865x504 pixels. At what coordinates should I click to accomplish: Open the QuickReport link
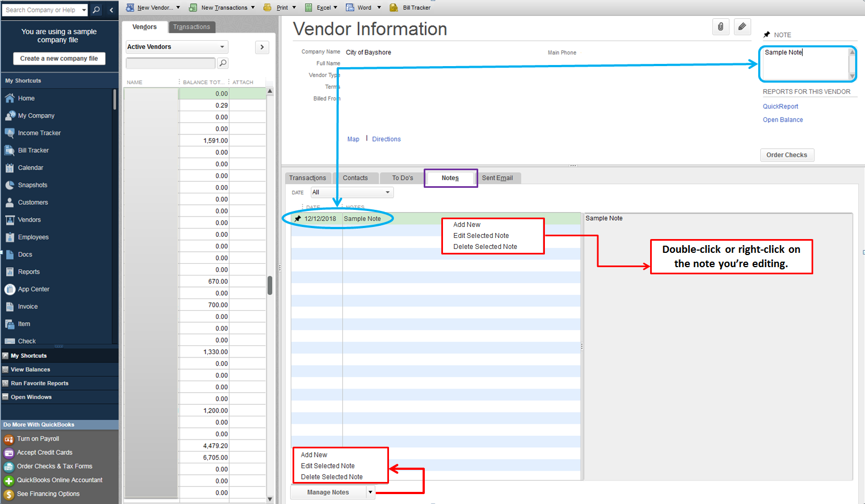780,106
